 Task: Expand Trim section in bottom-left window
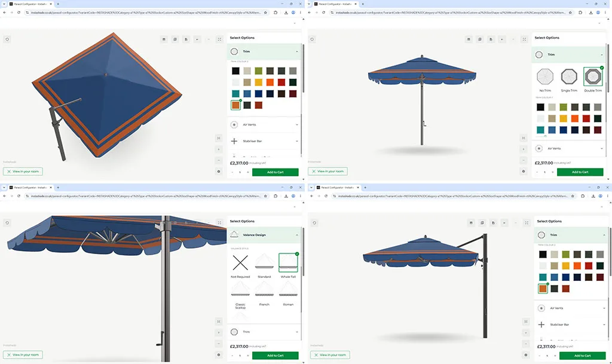pos(264,332)
